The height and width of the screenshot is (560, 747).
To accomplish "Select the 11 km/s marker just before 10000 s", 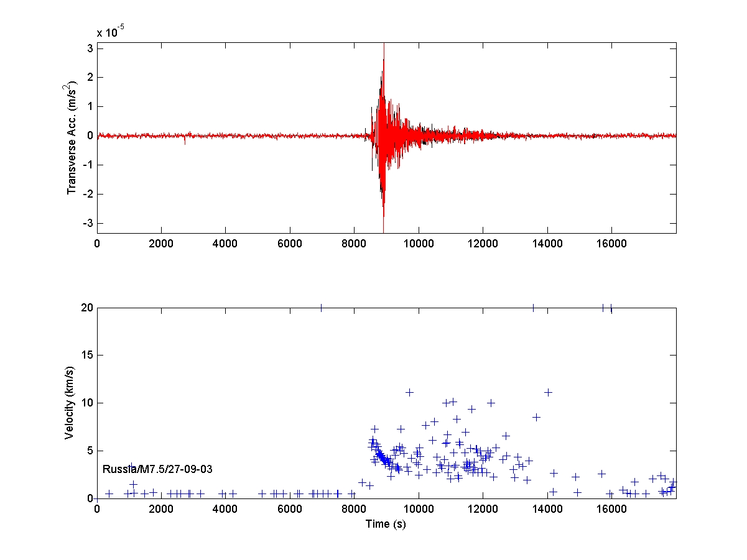I will [409, 392].
